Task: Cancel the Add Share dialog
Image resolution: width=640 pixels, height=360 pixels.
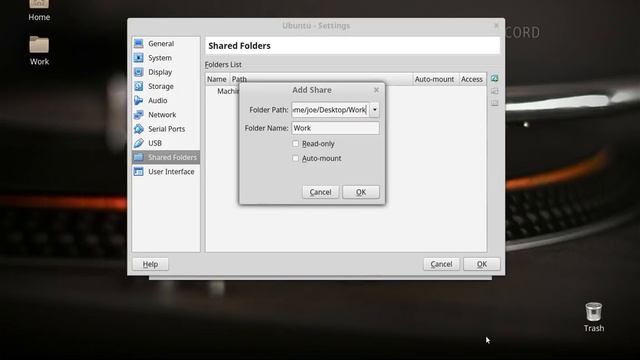Action: 320,192
